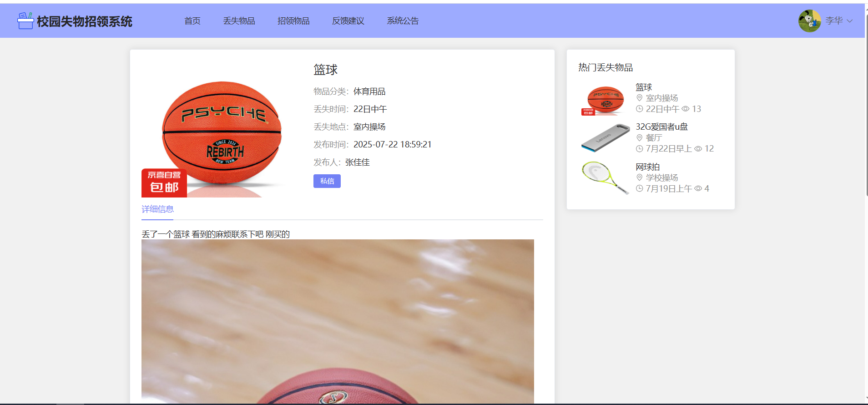The height and width of the screenshot is (405, 868).
Task: Click the 热门丢失物品 heading
Action: coord(606,68)
